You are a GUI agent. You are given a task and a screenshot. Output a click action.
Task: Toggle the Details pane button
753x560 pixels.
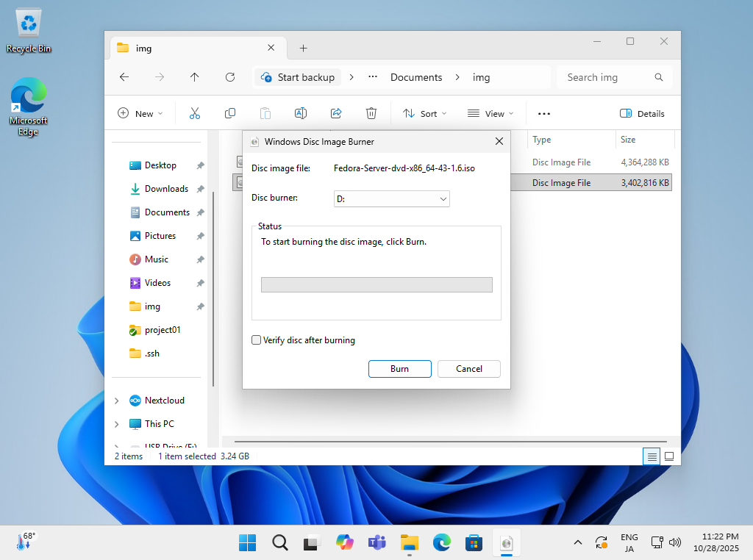click(642, 113)
